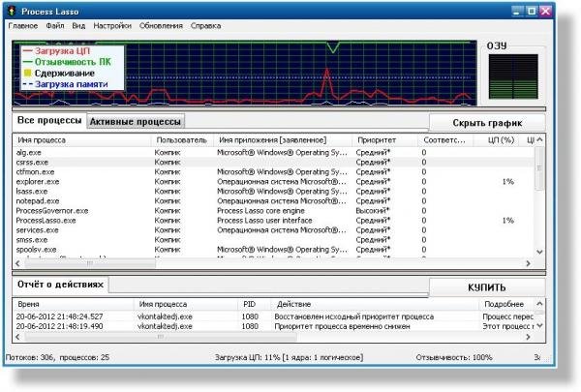Viewport: 581px width, 392px height.
Task: Click action log horizontal scroll left arrow
Action: (17, 337)
